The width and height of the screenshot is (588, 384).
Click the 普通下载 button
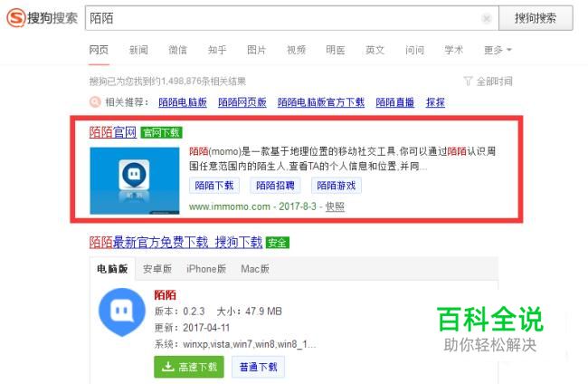click(x=258, y=367)
